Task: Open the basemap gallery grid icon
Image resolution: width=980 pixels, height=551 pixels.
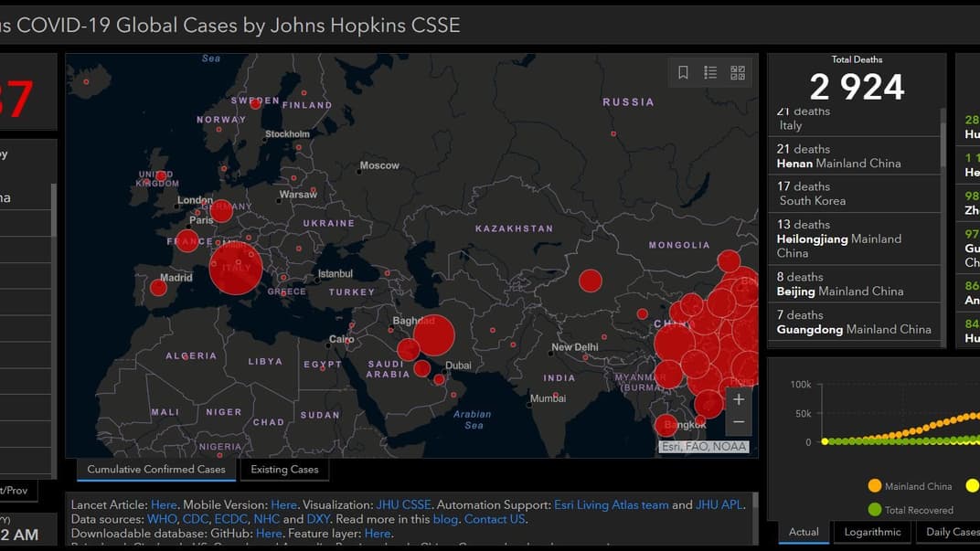Action: pyautogui.click(x=738, y=72)
